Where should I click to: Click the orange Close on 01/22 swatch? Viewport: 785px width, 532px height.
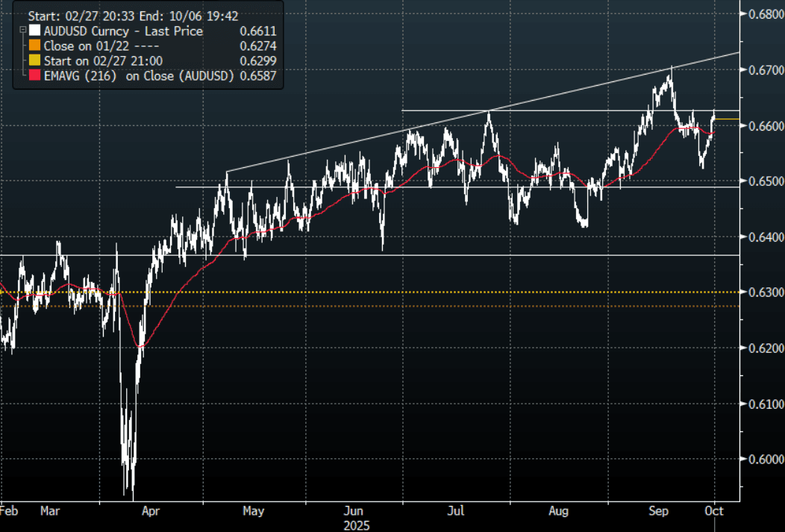point(34,46)
